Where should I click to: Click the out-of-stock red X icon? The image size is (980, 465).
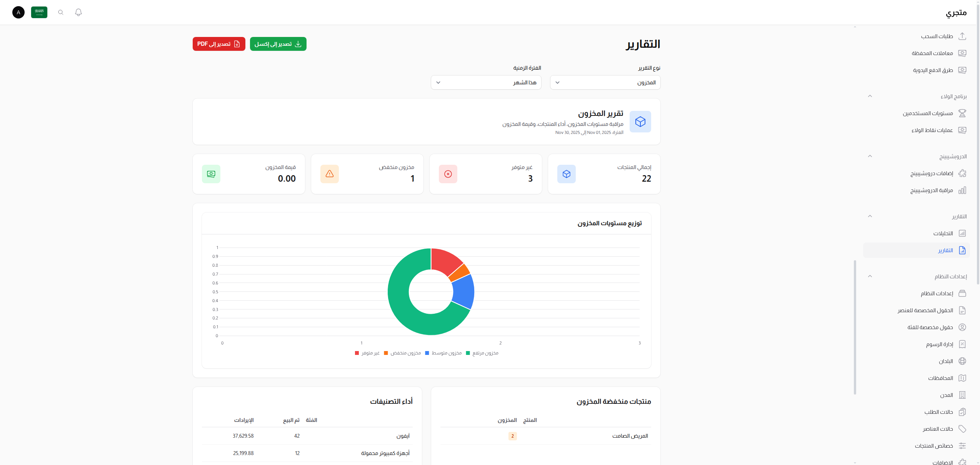[448, 174]
